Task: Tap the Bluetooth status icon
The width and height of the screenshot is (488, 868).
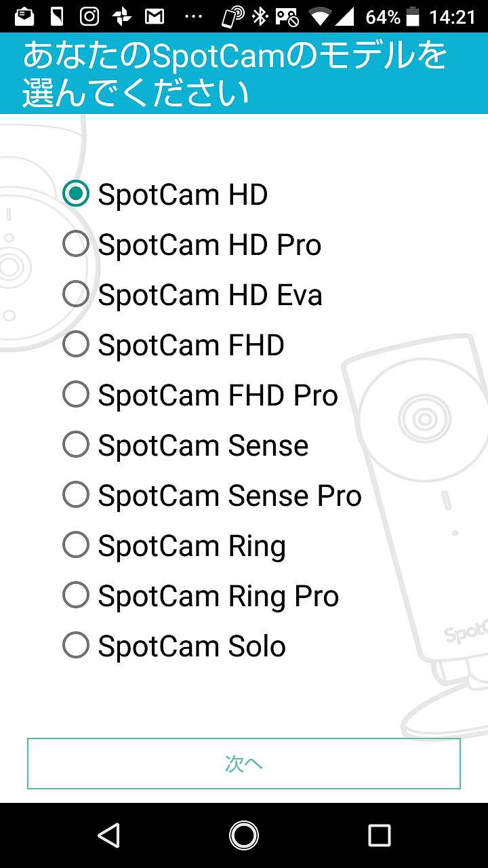Action: point(260,16)
